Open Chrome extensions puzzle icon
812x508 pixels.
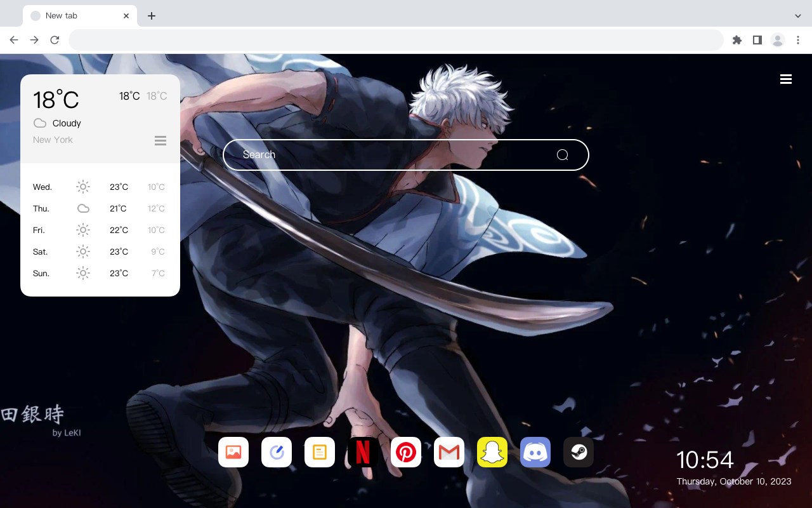click(737, 40)
